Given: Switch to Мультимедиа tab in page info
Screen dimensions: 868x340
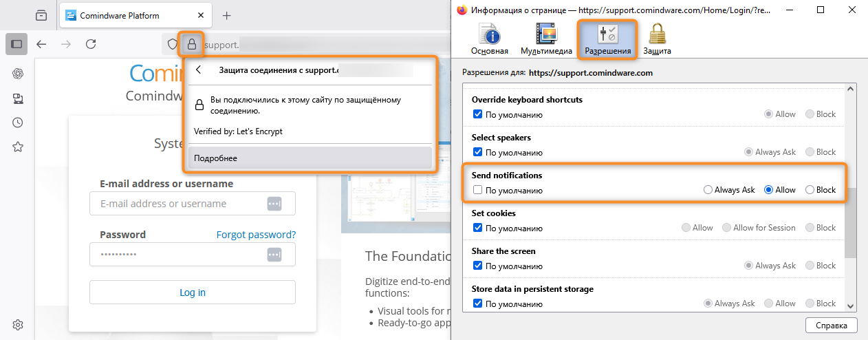Looking at the screenshot, I should (547, 39).
